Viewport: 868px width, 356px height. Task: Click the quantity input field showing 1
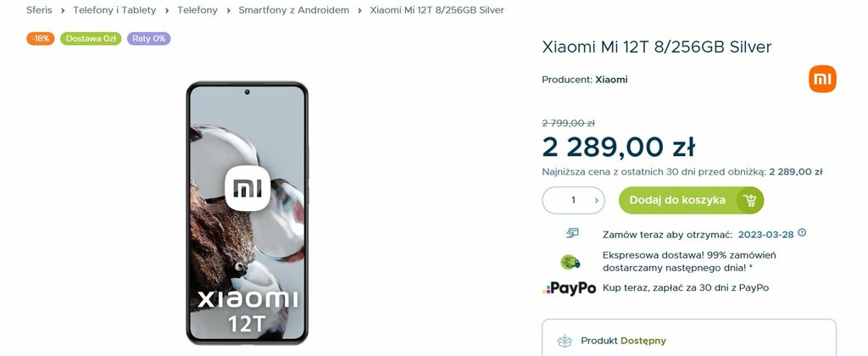(573, 200)
